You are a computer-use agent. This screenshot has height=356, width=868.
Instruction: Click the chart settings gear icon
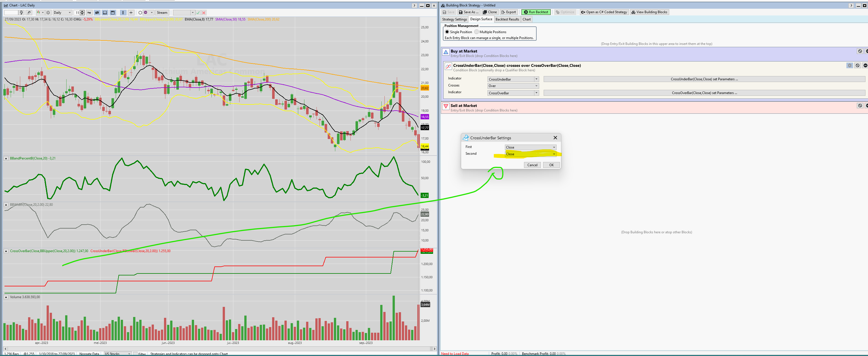coord(48,12)
